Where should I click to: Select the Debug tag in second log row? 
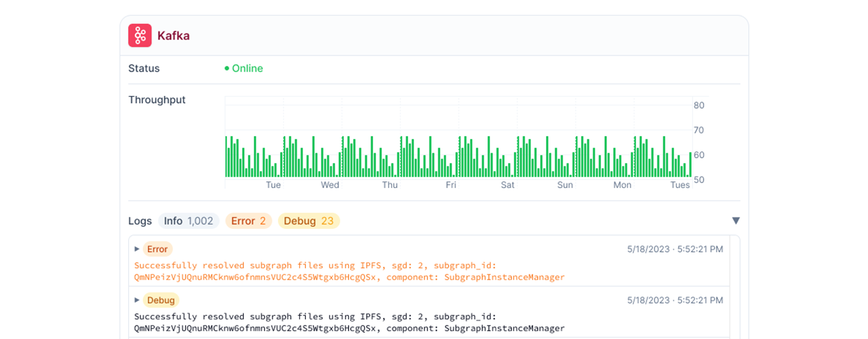[x=161, y=300]
